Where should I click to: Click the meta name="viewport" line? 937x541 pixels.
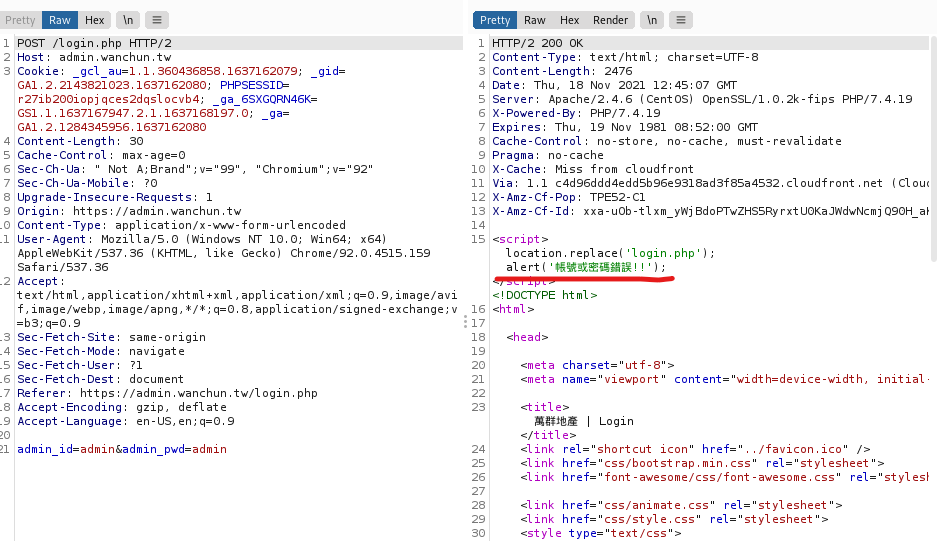click(724, 380)
